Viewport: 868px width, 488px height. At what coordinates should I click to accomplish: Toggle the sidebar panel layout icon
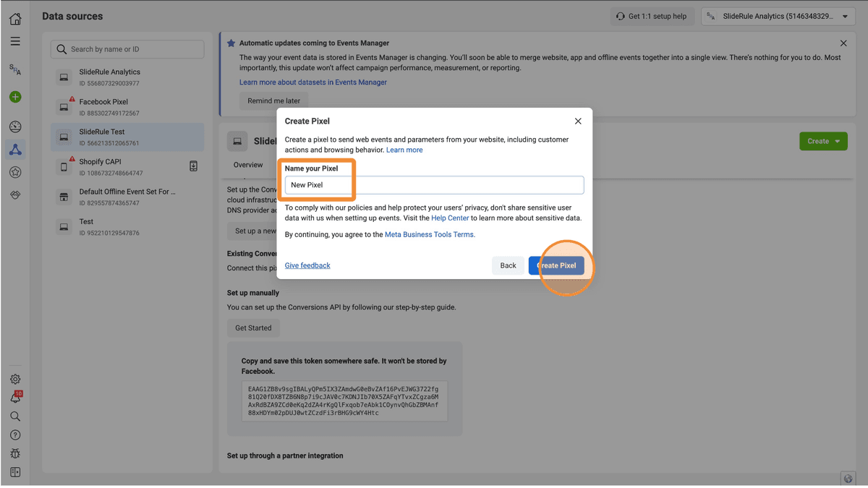(x=15, y=472)
